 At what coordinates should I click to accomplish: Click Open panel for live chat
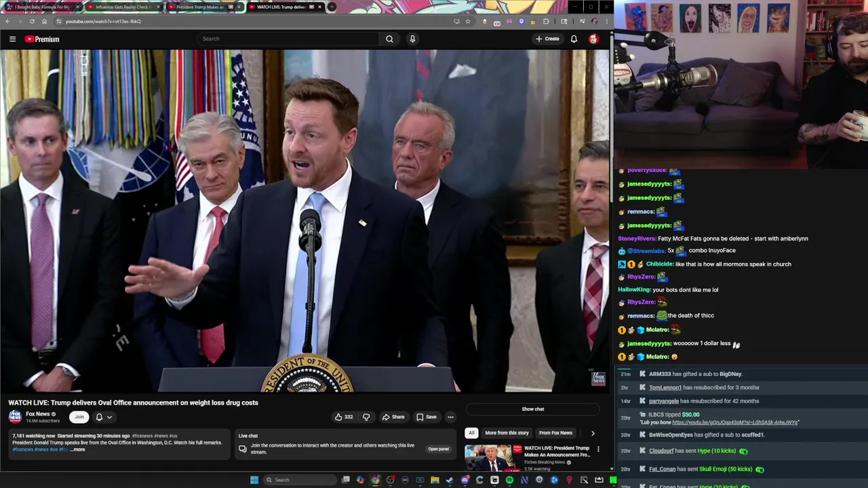point(438,449)
